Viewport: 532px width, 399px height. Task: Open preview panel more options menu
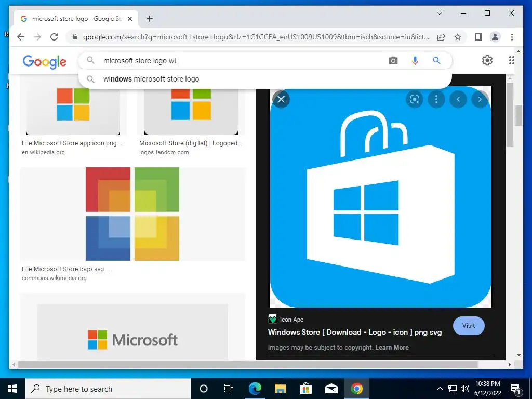click(x=436, y=99)
